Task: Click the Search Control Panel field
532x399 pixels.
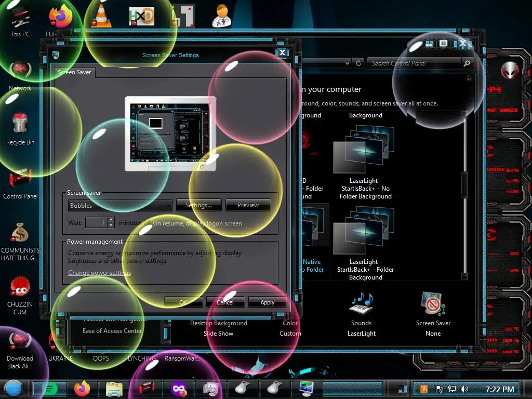Action: pyautogui.click(x=415, y=63)
